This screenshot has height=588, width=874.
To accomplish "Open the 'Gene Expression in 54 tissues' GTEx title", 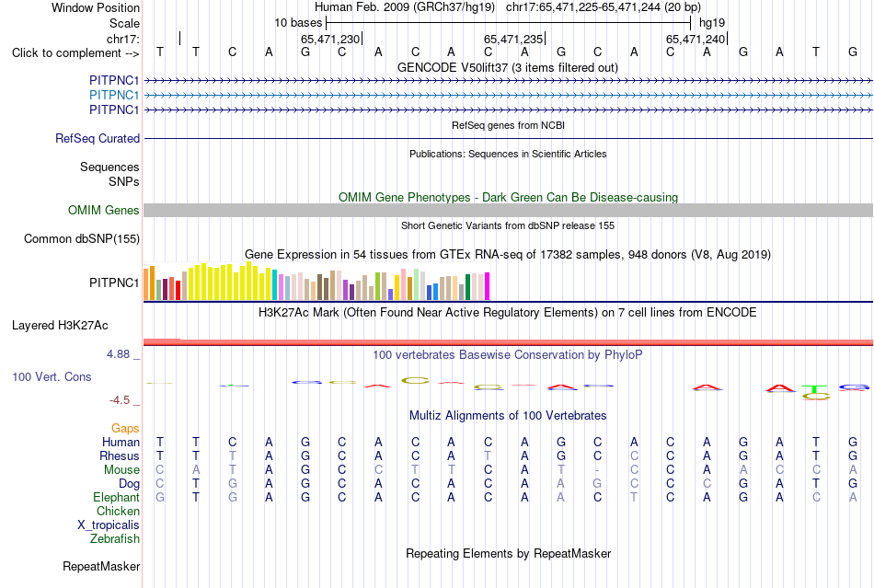I will click(x=508, y=255).
